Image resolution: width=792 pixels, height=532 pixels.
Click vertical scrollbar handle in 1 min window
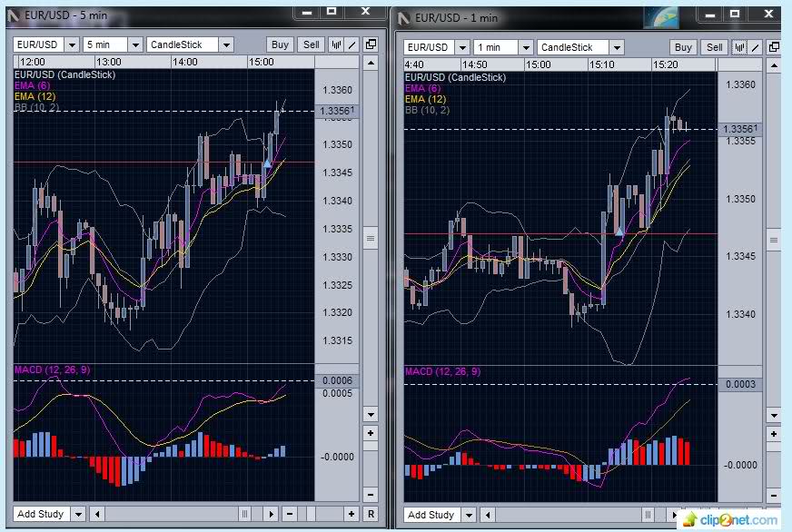click(774, 240)
